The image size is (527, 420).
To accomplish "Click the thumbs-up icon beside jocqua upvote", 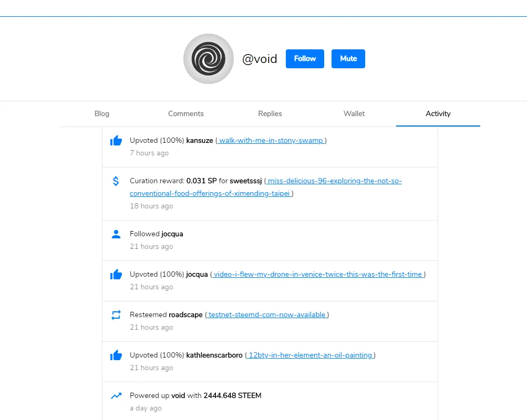I will [x=116, y=274].
